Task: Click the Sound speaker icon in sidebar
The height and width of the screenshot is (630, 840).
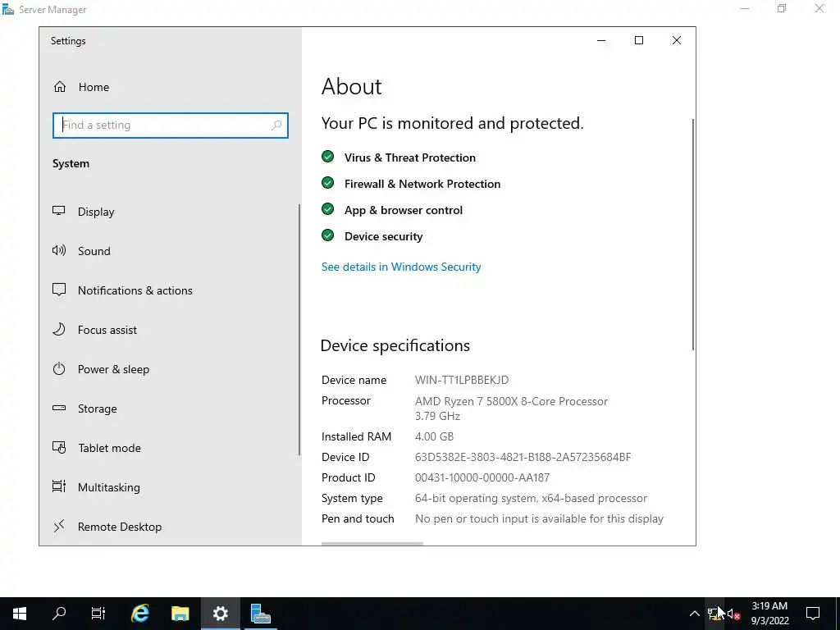Action: tap(59, 250)
